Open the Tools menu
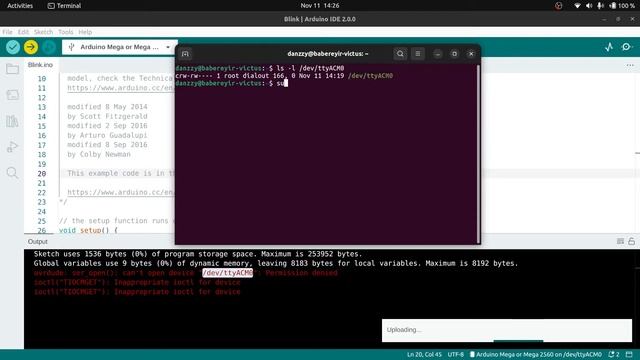This screenshot has width=640, height=360. (65, 32)
